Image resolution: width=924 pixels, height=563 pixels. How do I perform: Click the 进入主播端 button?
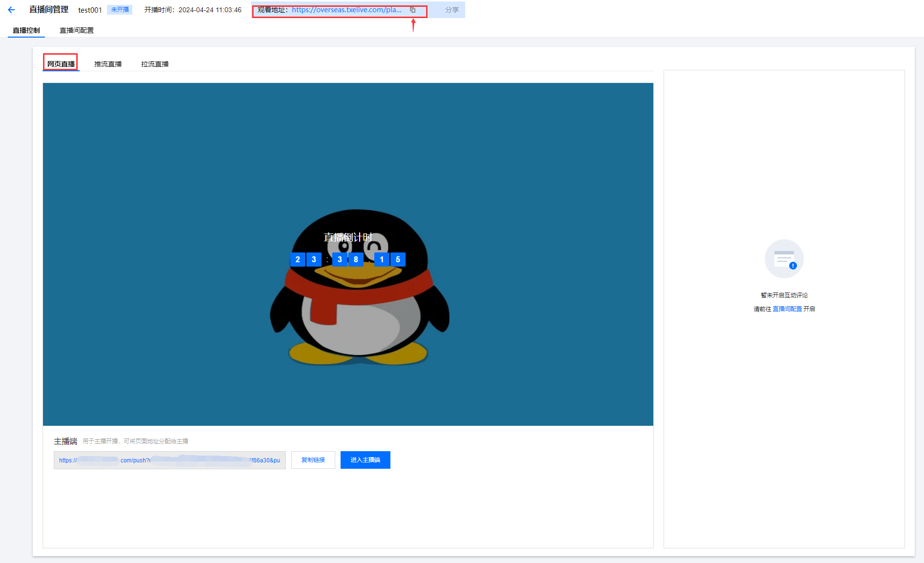(x=365, y=460)
